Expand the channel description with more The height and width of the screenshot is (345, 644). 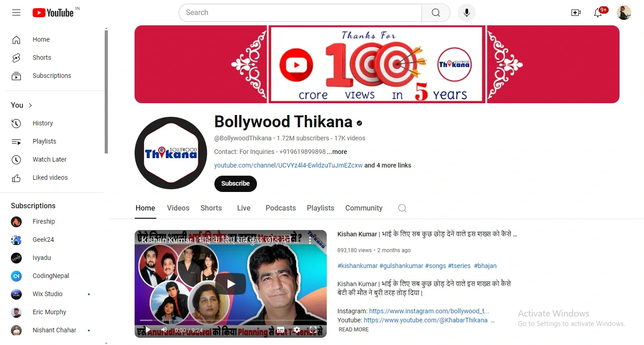pos(337,152)
